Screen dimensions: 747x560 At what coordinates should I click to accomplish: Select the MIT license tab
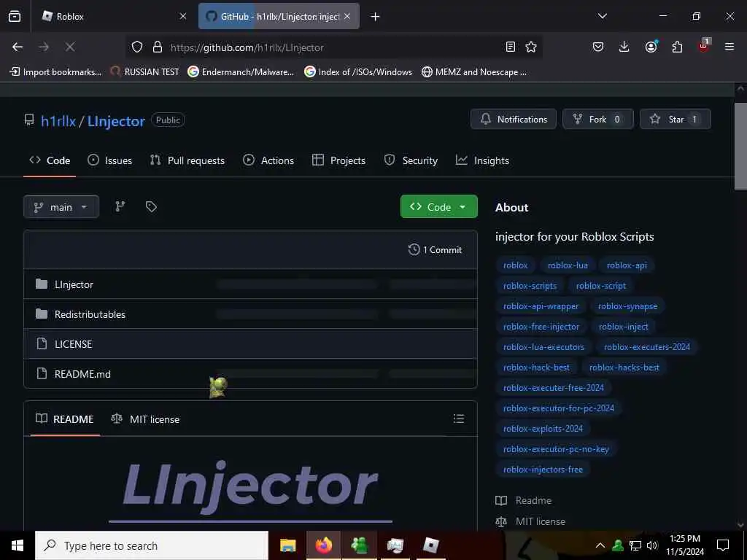click(x=145, y=419)
